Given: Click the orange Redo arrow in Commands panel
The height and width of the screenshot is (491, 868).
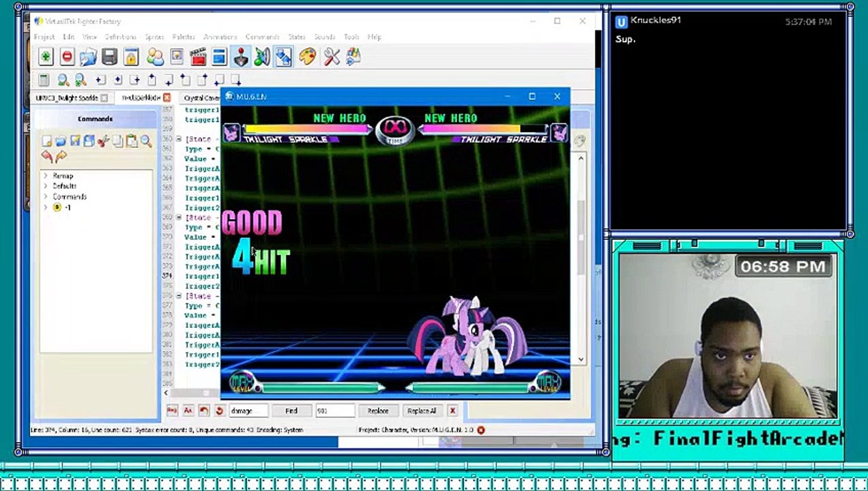Looking at the screenshot, I should [x=61, y=156].
